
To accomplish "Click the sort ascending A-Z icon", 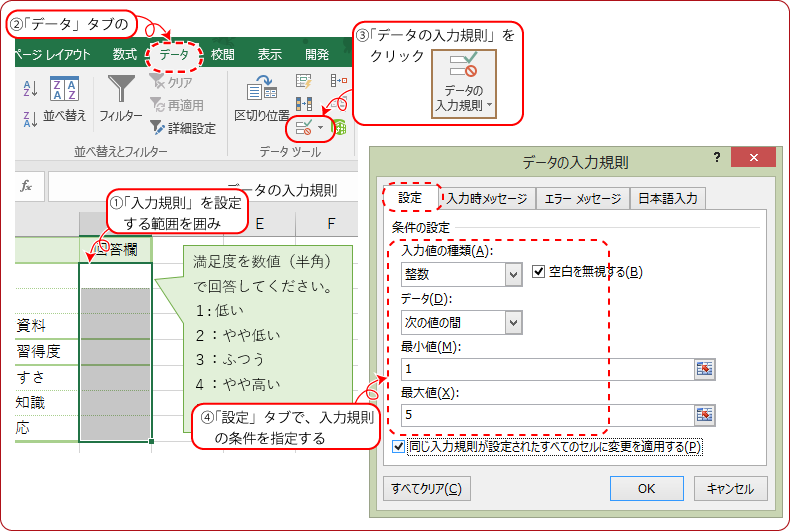I will pos(30,89).
